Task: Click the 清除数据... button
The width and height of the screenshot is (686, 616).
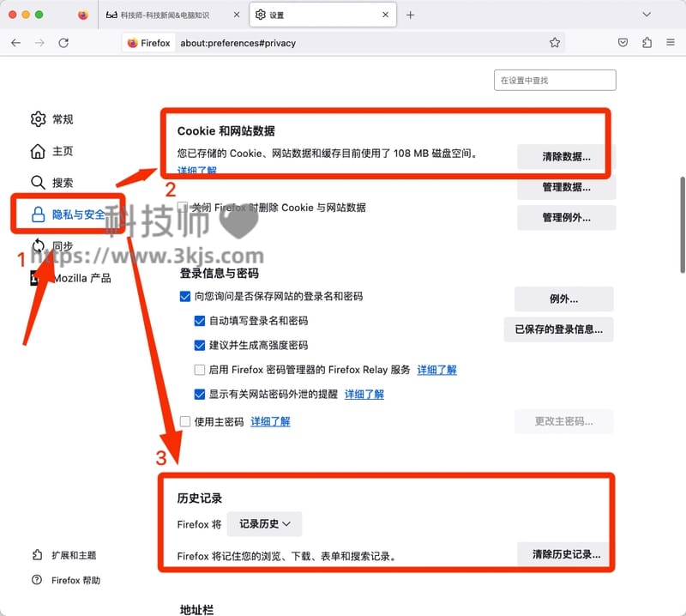Action: 566,156
